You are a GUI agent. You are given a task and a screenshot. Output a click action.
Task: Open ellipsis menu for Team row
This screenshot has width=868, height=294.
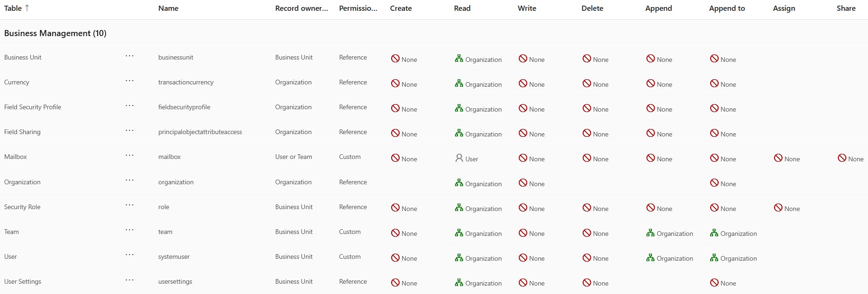click(x=130, y=230)
